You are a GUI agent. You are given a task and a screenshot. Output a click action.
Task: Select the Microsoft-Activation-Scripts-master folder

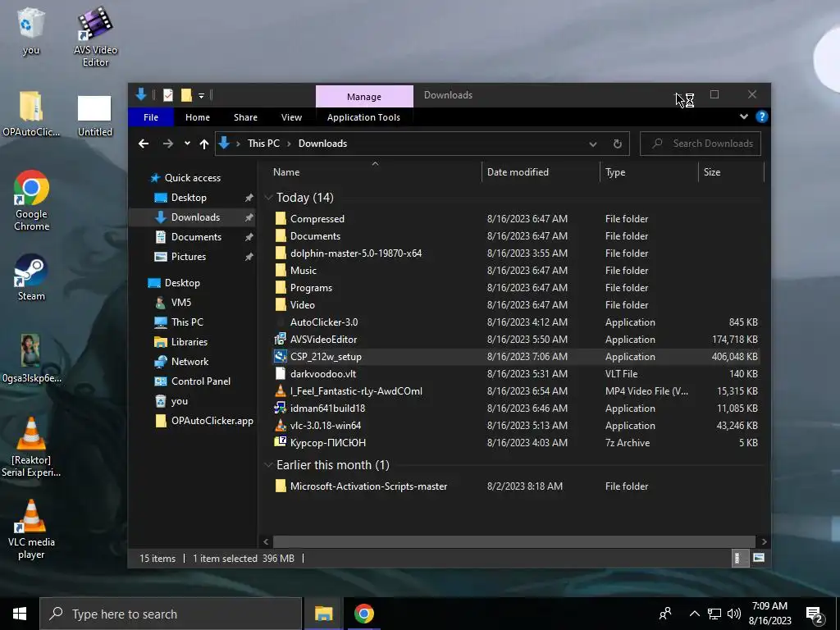368,486
